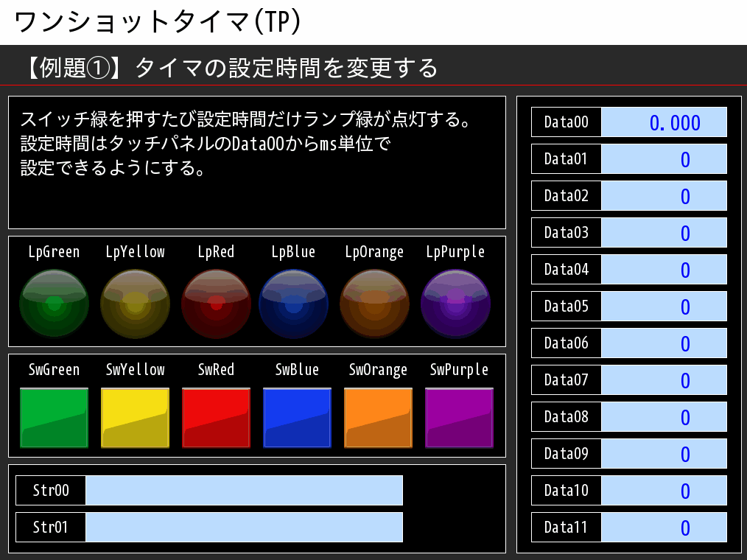Select the Data04 value field
Image resolution: width=747 pixels, height=560 pixels.
(664, 269)
